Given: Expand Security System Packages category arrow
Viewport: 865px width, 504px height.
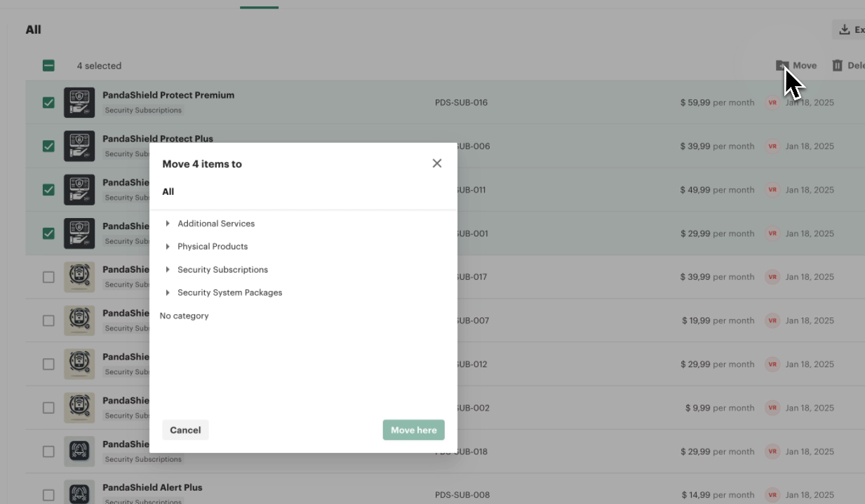Looking at the screenshot, I should [x=168, y=293].
